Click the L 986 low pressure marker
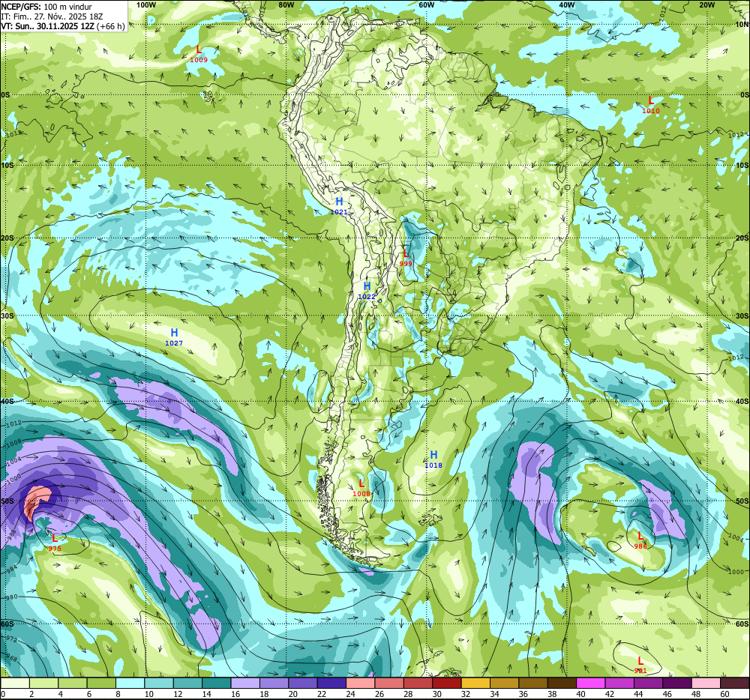 640,540
